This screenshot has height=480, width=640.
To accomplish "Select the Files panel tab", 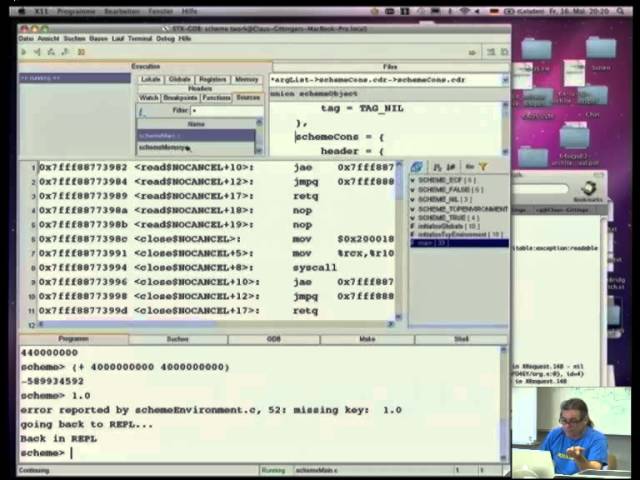I will click(x=390, y=67).
